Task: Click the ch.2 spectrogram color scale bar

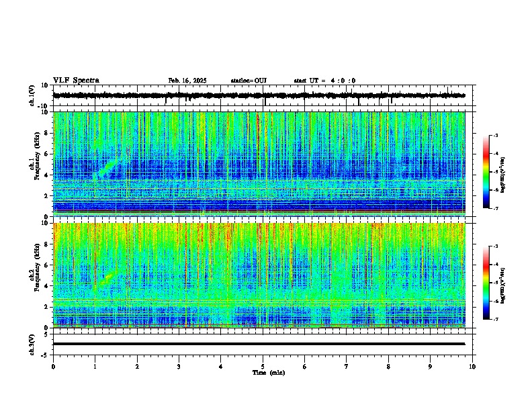Action: coord(486,283)
